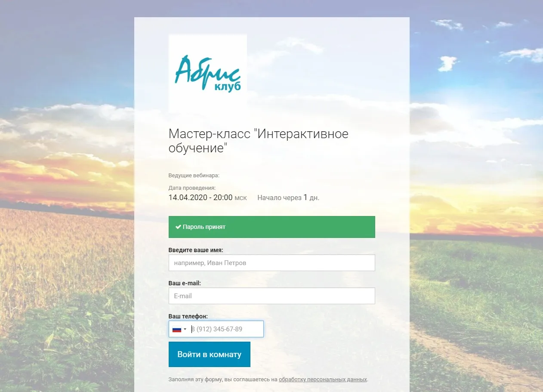Open the country code dropdown arrow
This screenshot has width=543, height=392.
(x=185, y=329)
